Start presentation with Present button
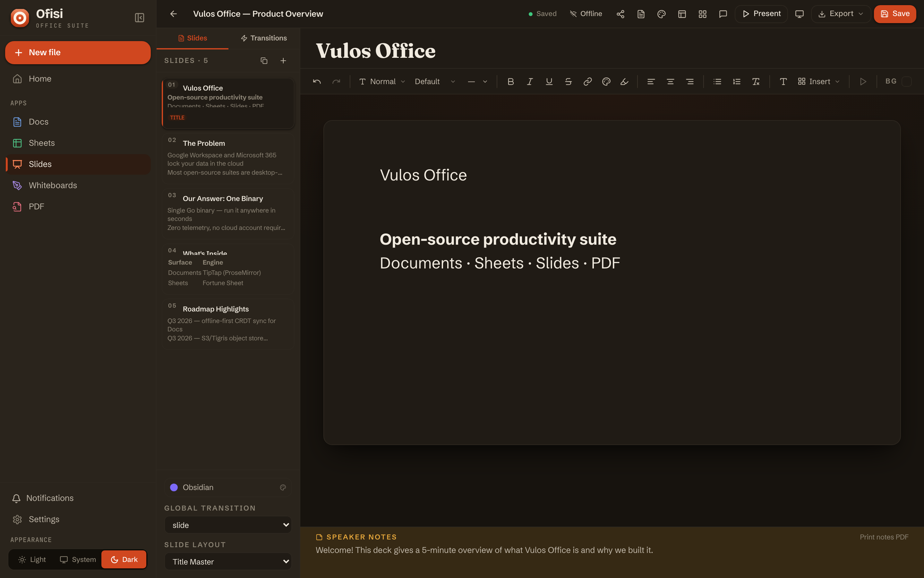This screenshot has width=924, height=578. coord(761,14)
